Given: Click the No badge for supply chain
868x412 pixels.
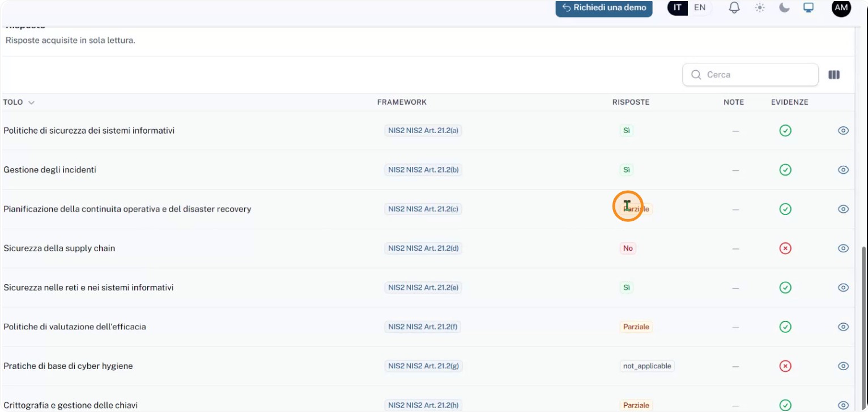Looking at the screenshot, I should click(x=628, y=248).
